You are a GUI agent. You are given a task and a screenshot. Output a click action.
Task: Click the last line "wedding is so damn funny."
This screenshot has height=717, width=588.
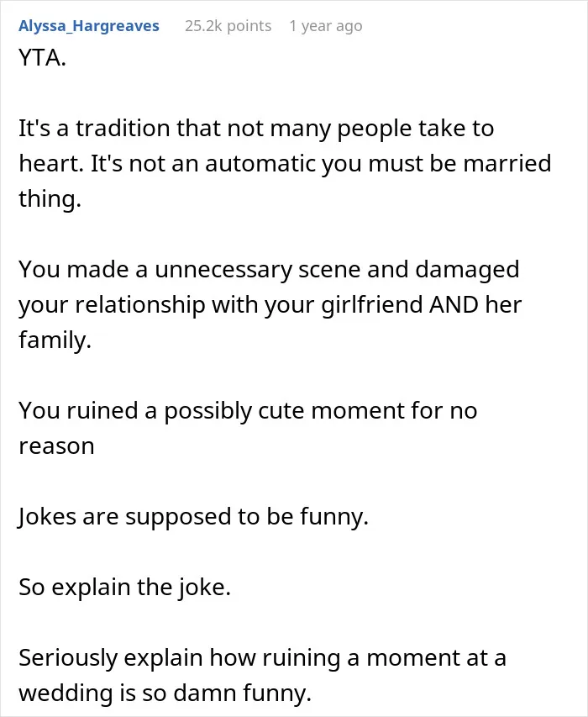pos(165,693)
